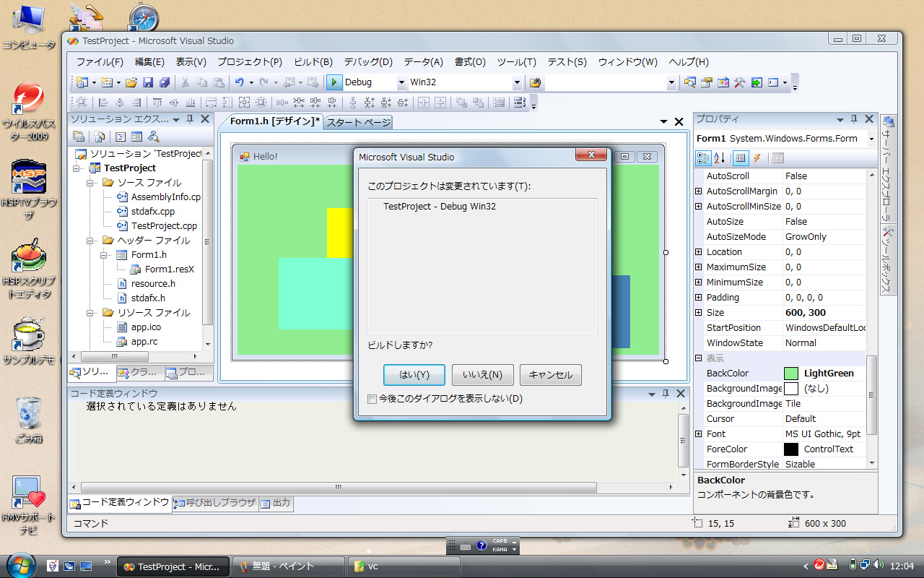
Task: Show Events lightning bolt icon
Action: pyautogui.click(x=757, y=158)
